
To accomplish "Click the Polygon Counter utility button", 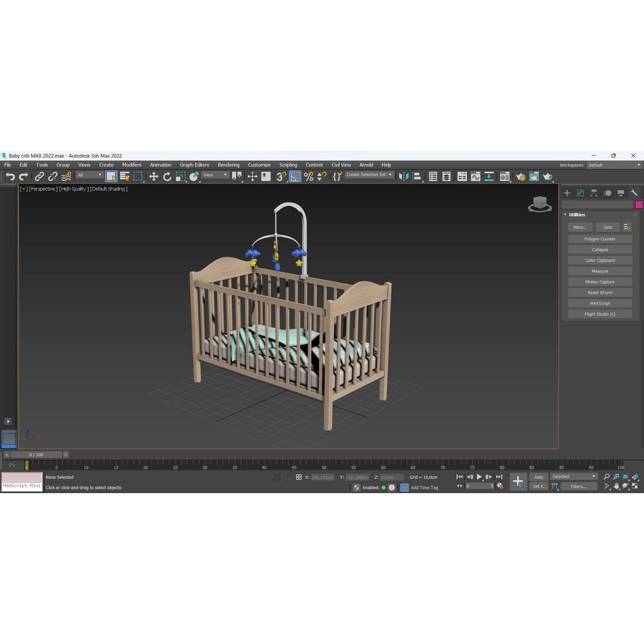I will tap(599, 239).
